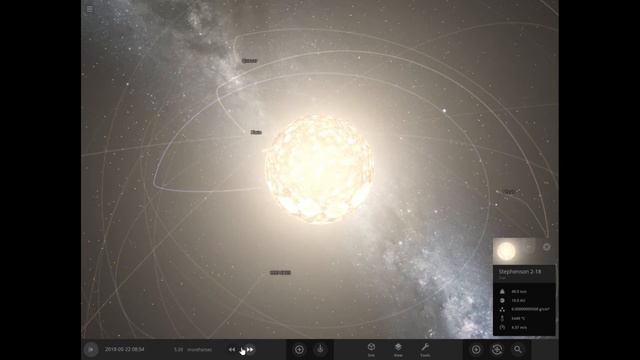Click the bright orbiting body upper-right of the star
640x360 pixels.
(x=444, y=111)
